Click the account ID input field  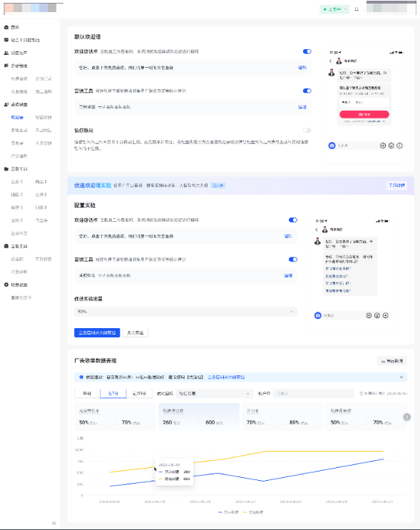point(314,394)
